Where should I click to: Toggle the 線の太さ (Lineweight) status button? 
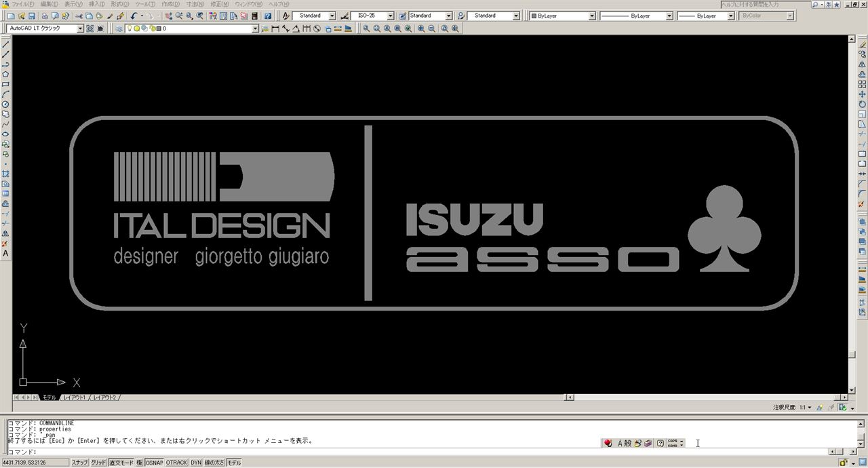pyautogui.click(x=214, y=463)
